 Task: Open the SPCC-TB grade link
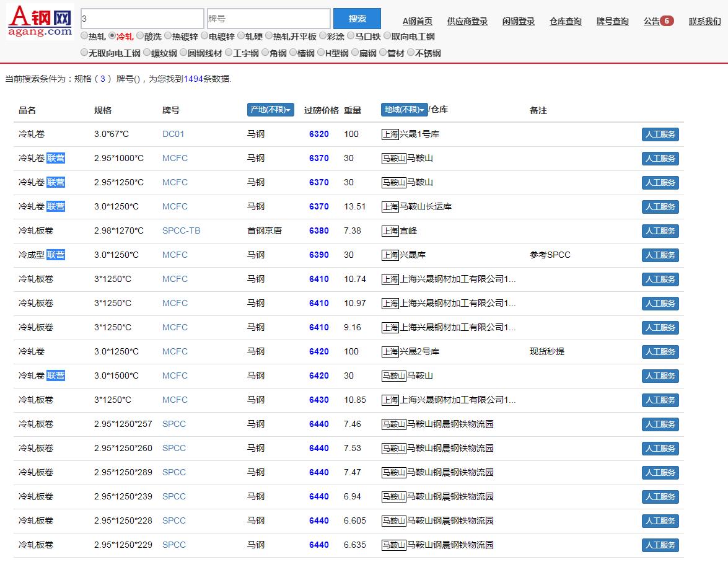pyautogui.click(x=181, y=231)
